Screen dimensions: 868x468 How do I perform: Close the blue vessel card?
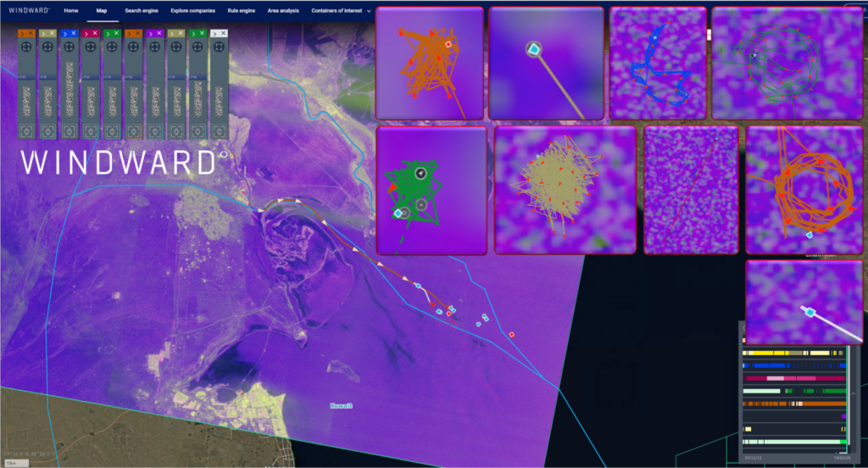point(74,33)
